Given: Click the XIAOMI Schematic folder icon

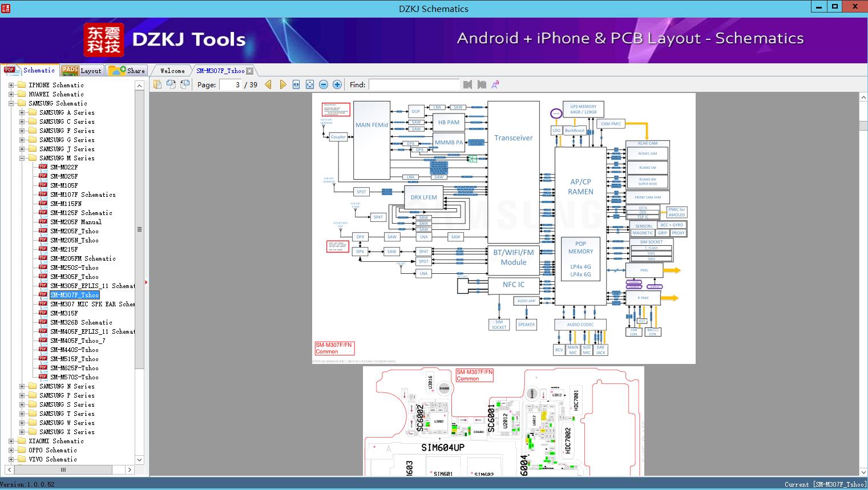Looking at the screenshot, I should tap(22, 441).
